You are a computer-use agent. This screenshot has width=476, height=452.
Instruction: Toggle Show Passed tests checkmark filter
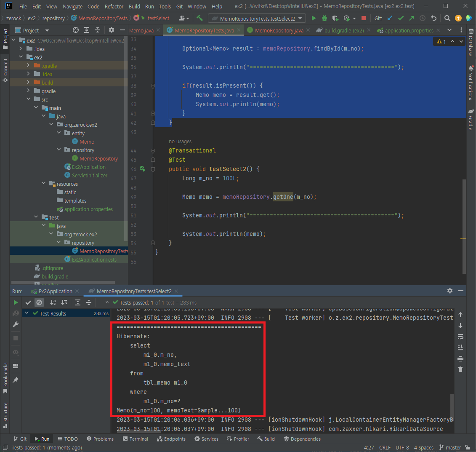[28, 302]
